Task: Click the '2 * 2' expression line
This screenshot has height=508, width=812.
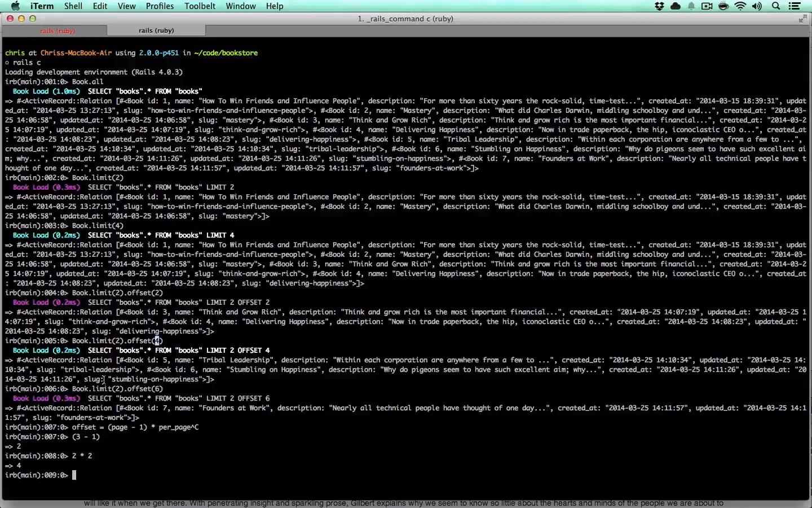Action: (82, 456)
